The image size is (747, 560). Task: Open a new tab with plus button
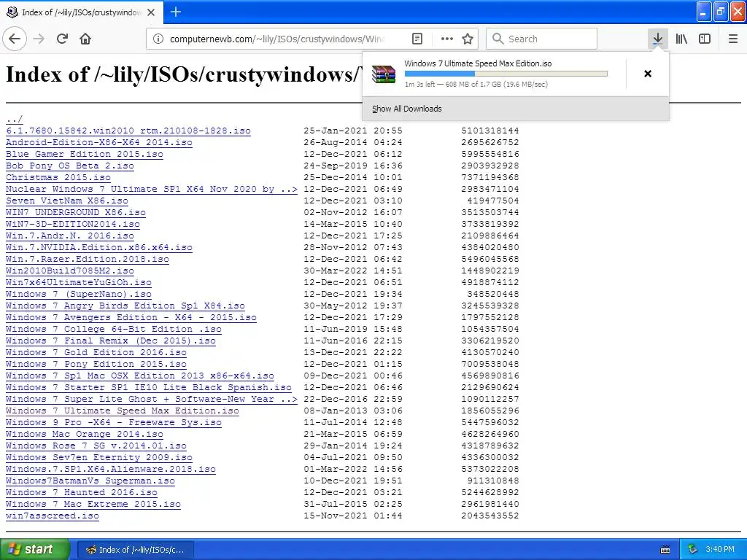[x=176, y=12]
